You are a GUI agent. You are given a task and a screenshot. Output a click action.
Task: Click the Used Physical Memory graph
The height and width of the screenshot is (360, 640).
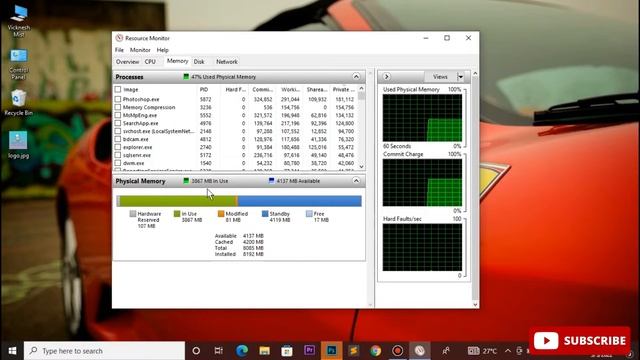[422, 118]
